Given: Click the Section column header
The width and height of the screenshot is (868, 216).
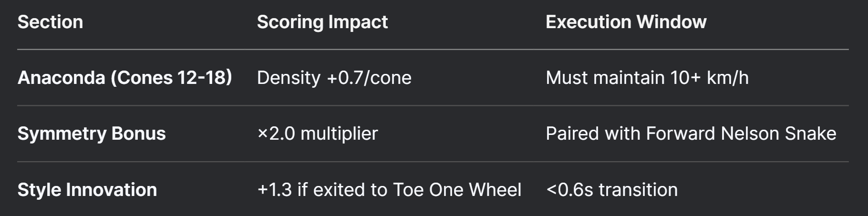Looking at the screenshot, I should (50, 22).
